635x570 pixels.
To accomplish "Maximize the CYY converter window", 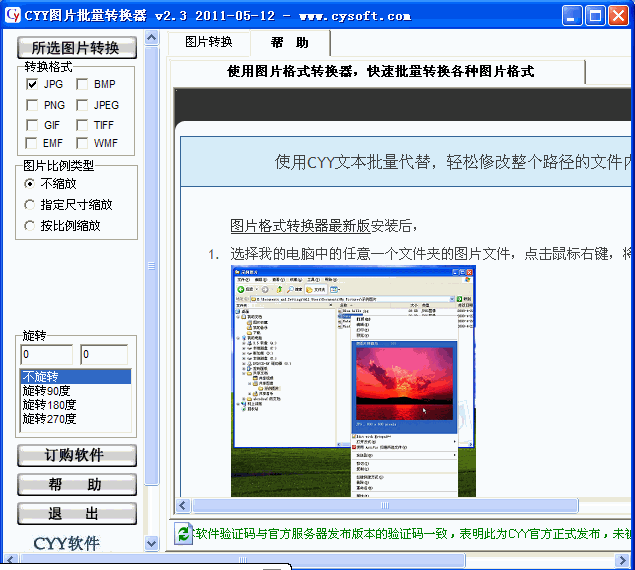I will pos(595,16).
